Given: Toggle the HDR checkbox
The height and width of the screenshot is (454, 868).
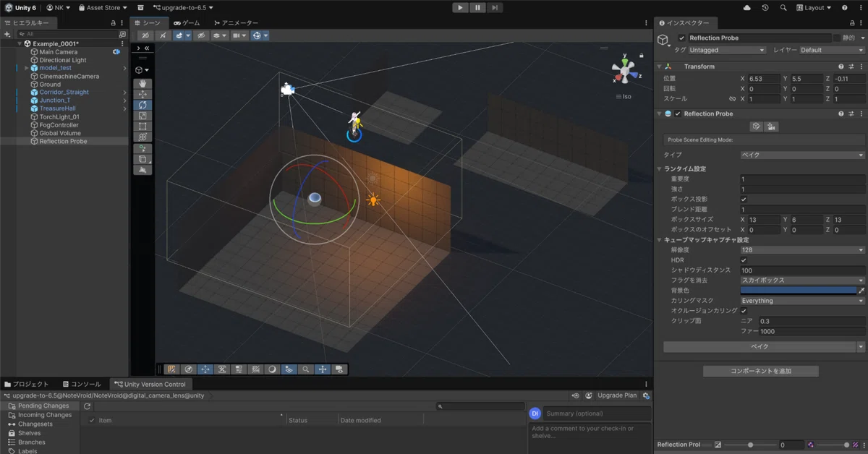Looking at the screenshot, I should point(744,260).
